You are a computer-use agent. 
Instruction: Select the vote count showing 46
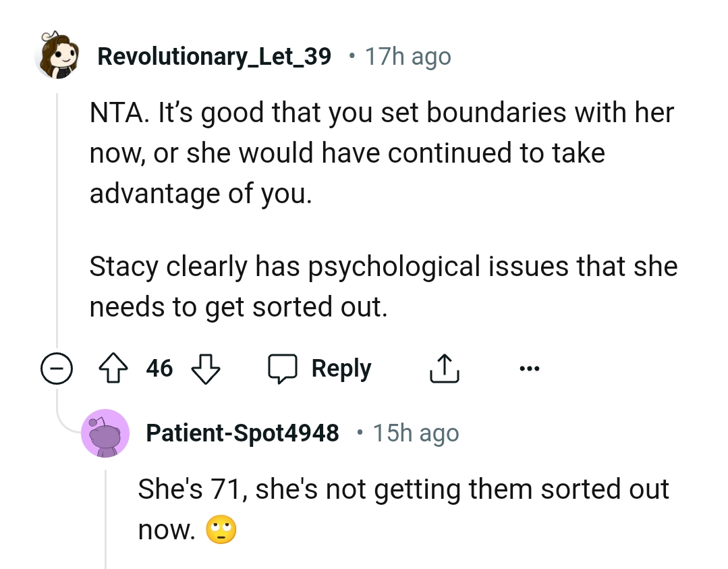161,368
